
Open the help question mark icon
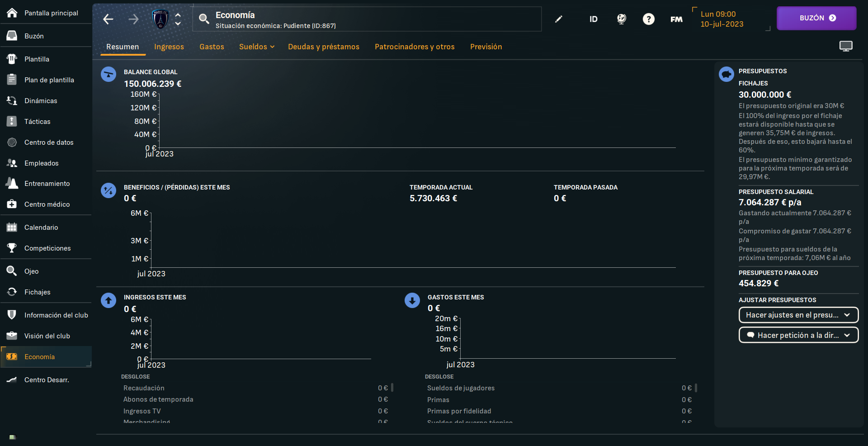point(648,19)
